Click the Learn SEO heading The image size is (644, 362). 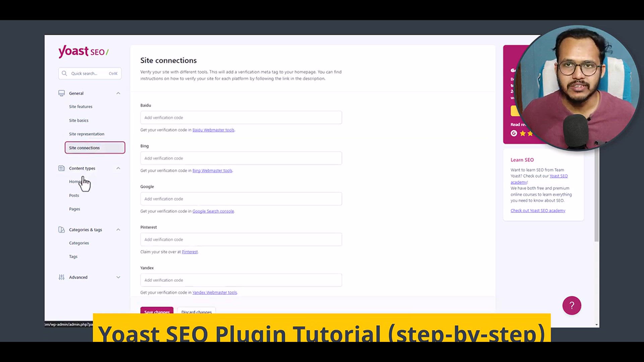pos(522,160)
